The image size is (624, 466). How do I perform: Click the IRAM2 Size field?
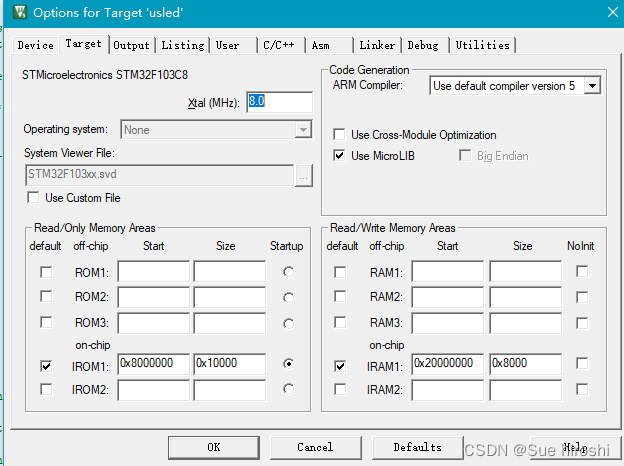[x=526, y=390]
